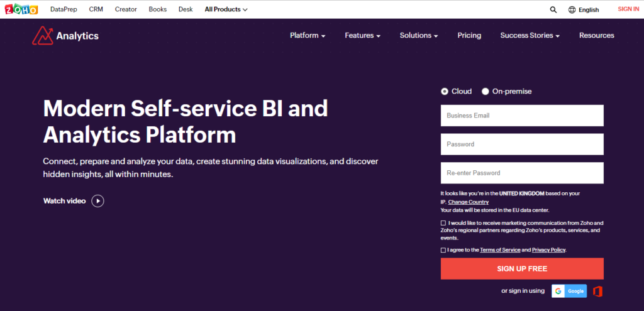Select the On-premise radio button
Image resolution: width=644 pixels, height=311 pixels.
[485, 92]
